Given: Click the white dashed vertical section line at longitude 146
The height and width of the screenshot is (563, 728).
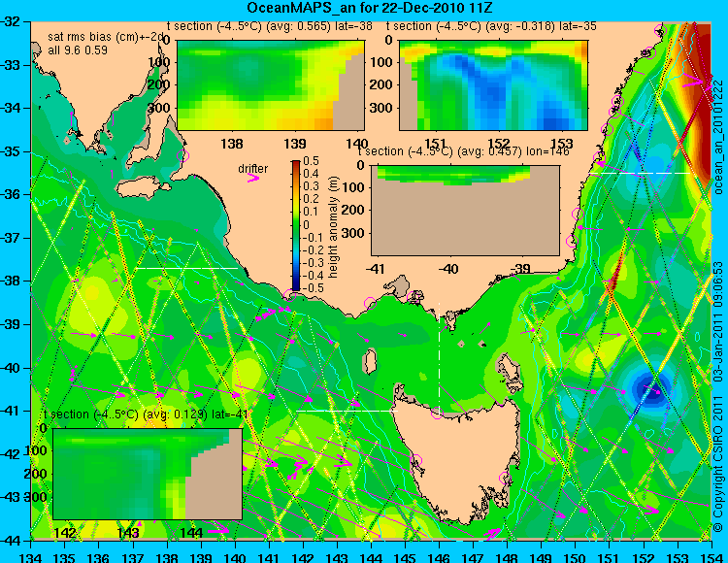Looking at the screenshot, I should (x=439, y=358).
